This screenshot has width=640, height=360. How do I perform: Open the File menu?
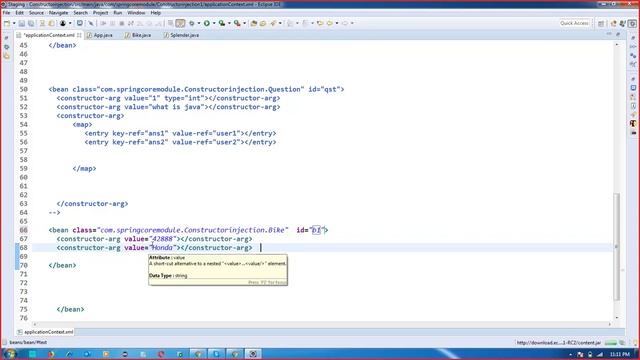tap(6, 13)
